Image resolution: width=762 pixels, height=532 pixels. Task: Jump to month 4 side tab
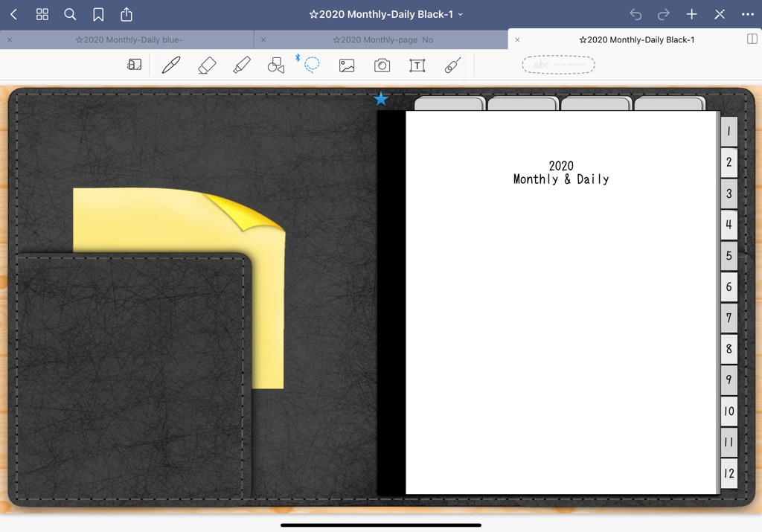pyautogui.click(x=729, y=225)
